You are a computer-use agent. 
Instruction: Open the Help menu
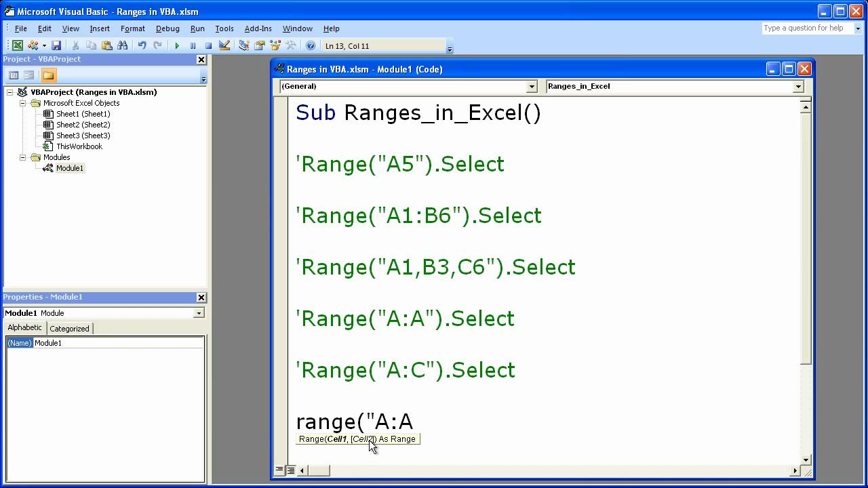click(332, 28)
